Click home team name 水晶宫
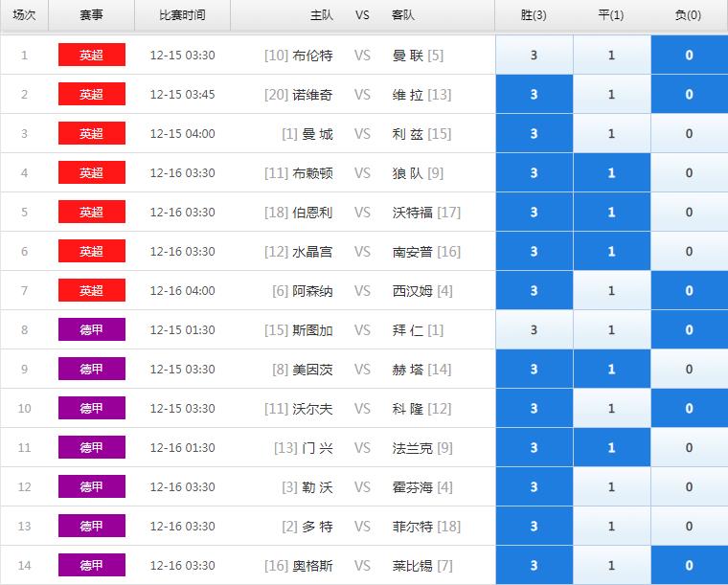This screenshot has height=585, width=728. (x=312, y=252)
